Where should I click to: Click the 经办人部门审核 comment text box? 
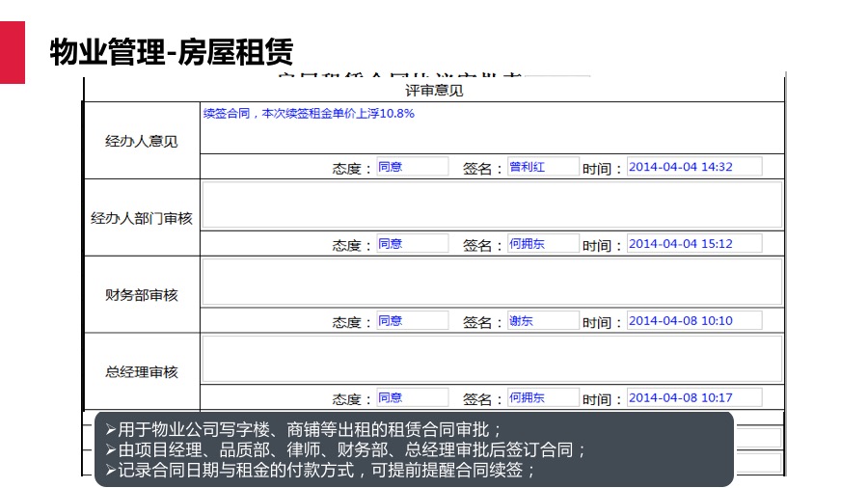[492, 204]
